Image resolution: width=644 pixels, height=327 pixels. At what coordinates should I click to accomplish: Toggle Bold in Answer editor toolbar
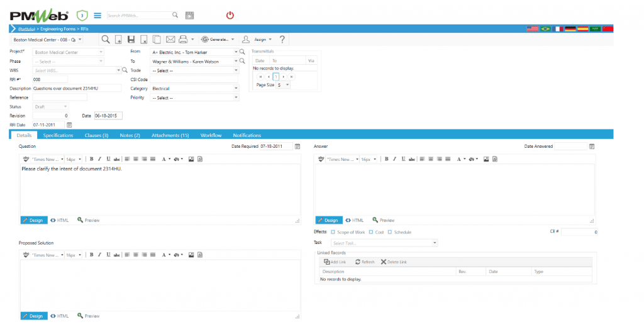(x=387, y=159)
